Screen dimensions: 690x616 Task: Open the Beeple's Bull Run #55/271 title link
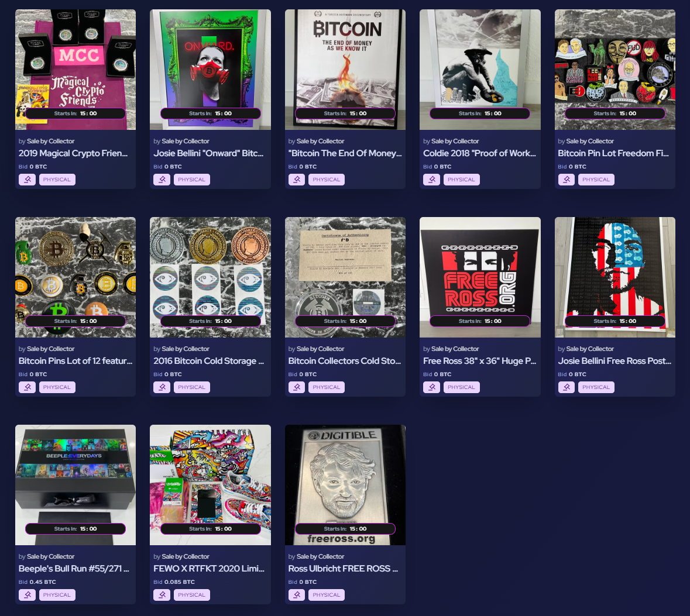(x=74, y=569)
